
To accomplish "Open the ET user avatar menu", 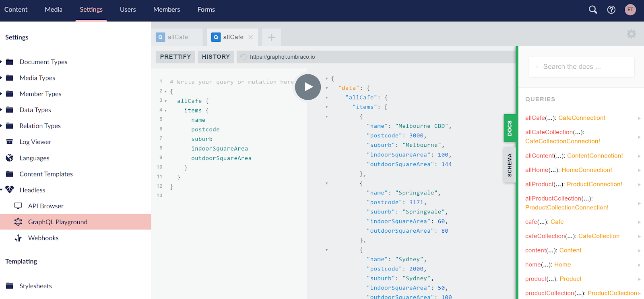I will 630,10.
